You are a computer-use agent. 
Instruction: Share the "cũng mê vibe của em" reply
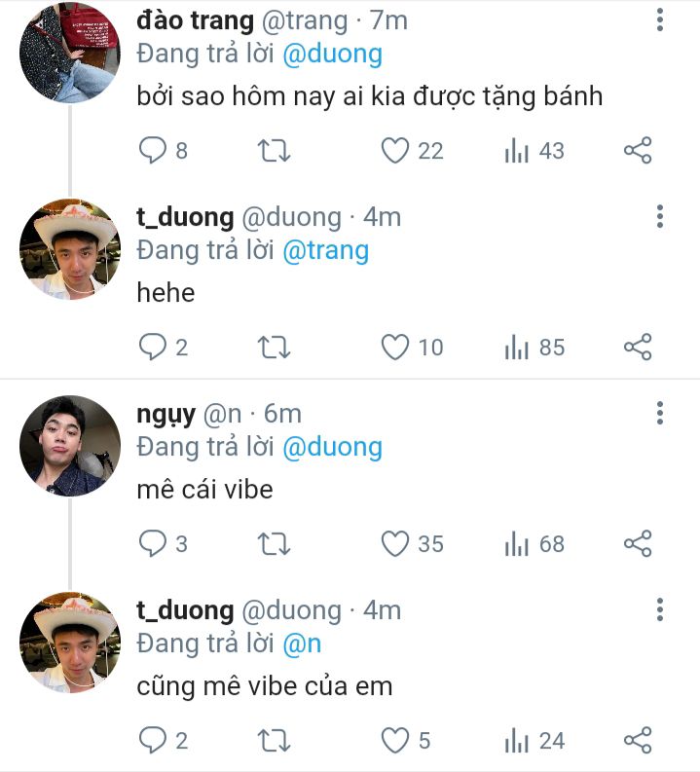tap(638, 741)
